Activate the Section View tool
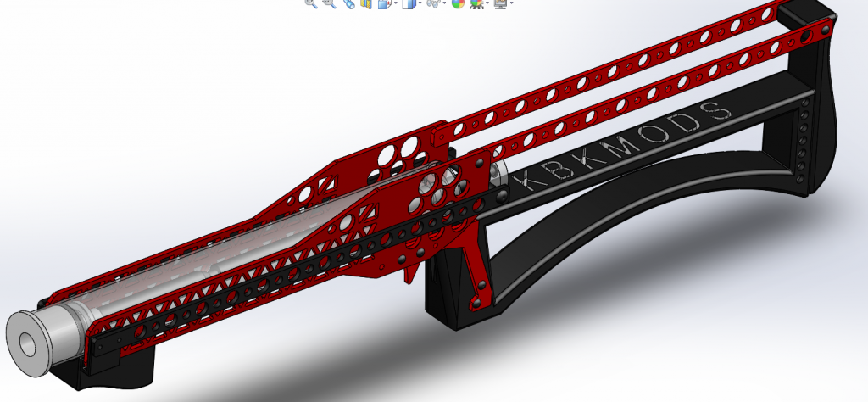 [366, 3]
